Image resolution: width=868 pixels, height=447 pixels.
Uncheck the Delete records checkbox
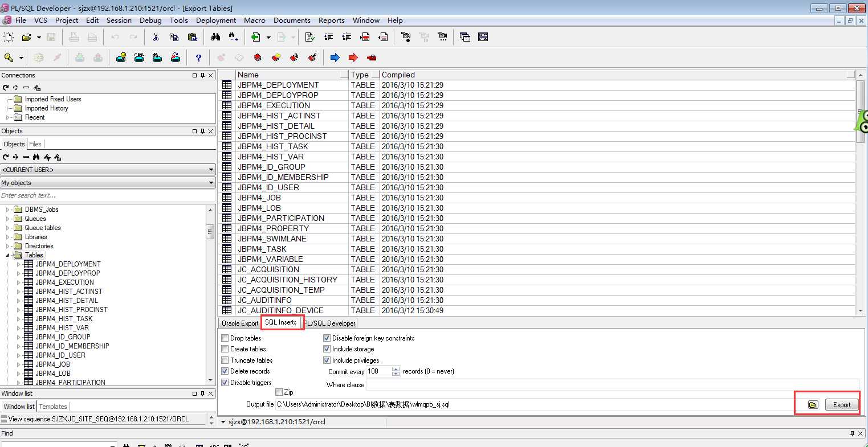pos(225,371)
